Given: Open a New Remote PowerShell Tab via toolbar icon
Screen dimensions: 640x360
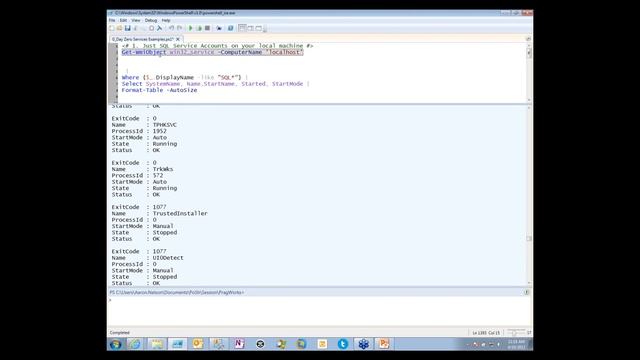Looking at the screenshot, I should pyautogui.click(x=219, y=28).
